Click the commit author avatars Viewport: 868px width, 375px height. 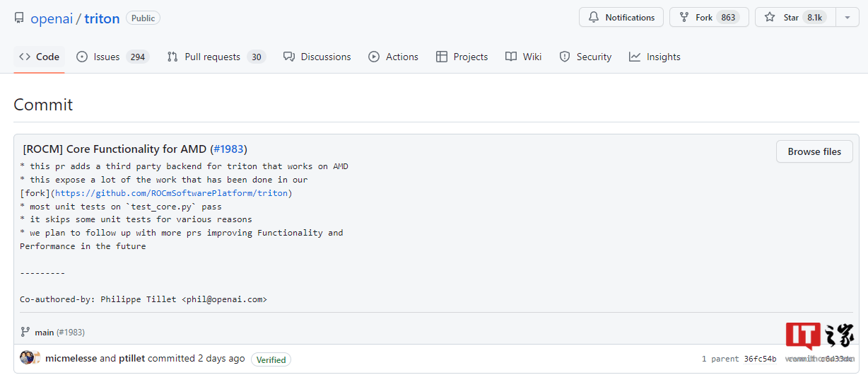pos(30,358)
